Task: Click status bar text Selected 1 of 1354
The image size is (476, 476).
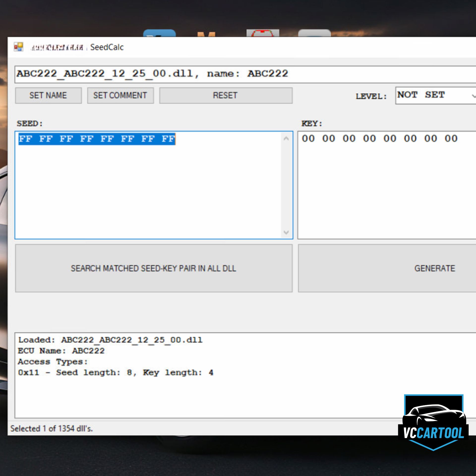Action: tap(52, 428)
